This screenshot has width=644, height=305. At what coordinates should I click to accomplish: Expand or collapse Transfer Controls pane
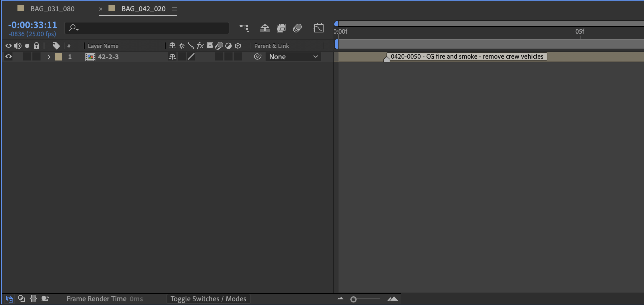tap(22, 299)
